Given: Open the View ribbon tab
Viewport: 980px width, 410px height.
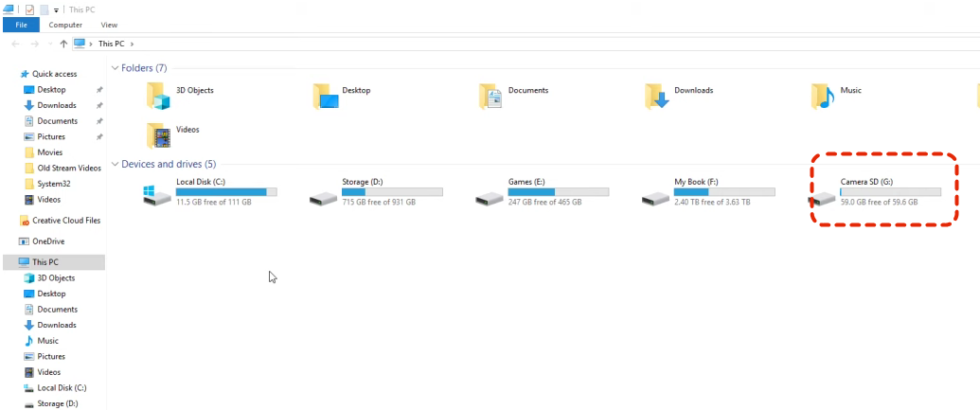Looking at the screenshot, I should [x=109, y=25].
